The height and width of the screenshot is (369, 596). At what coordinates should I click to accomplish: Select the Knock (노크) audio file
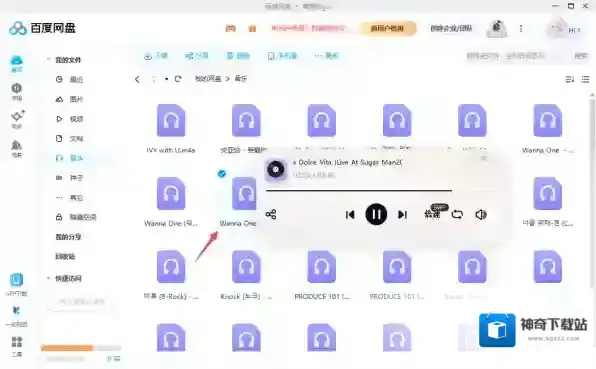[x=246, y=275]
